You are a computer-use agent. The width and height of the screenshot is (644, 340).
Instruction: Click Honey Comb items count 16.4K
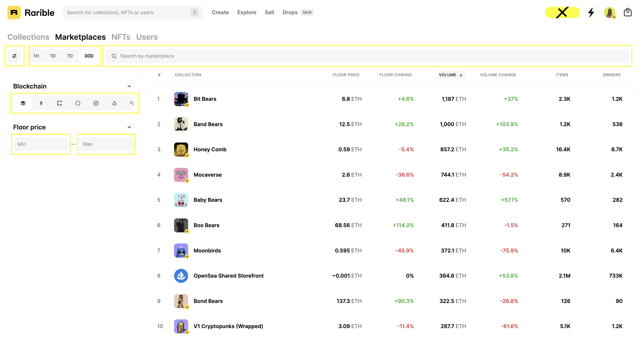click(563, 149)
